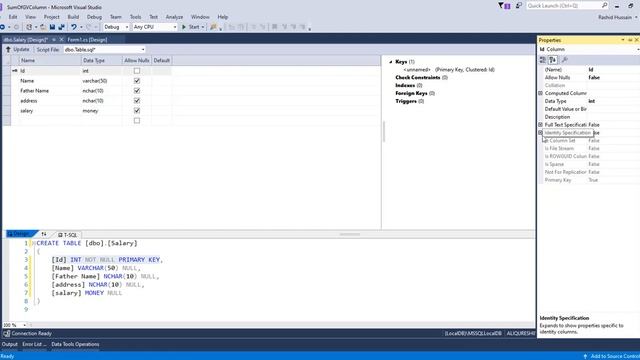
Task: Open Properties window options dropdown arrow
Action: (623, 40)
